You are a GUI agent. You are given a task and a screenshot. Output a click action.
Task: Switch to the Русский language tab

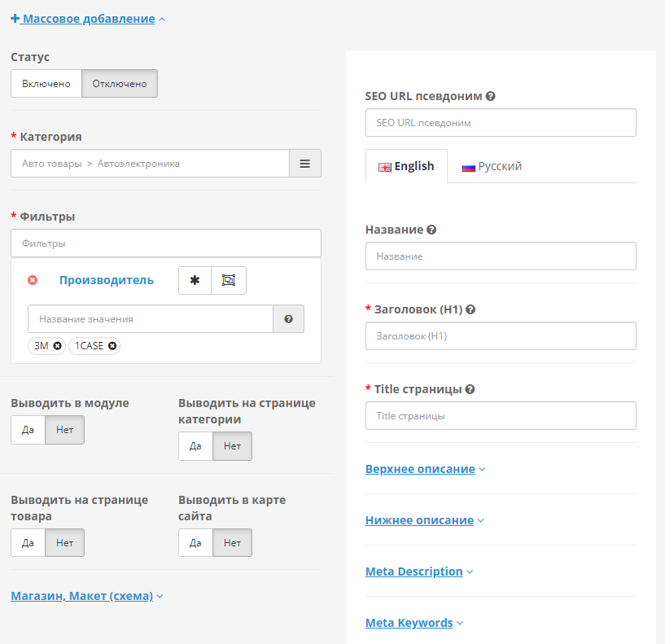tap(492, 166)
